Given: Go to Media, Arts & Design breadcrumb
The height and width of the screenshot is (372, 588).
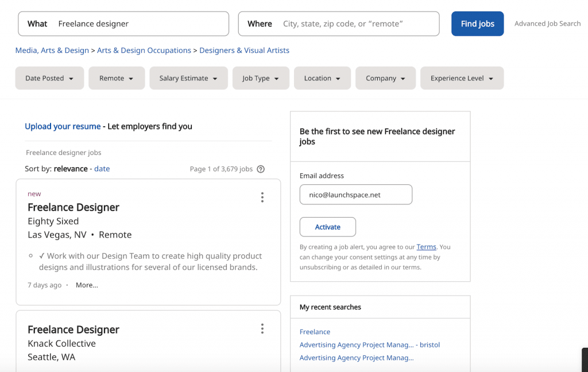Looking at the screenshot, I should 52,51.
